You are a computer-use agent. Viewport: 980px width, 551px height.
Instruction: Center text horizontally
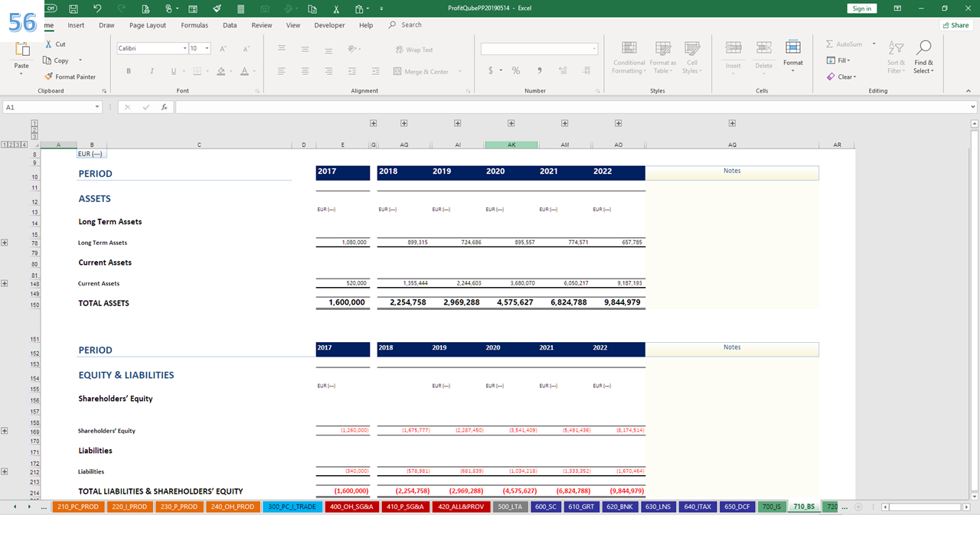tap(305, 71)
